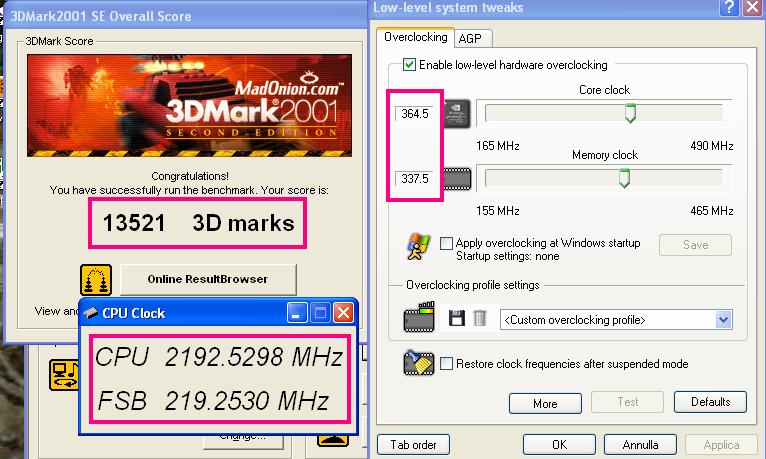Click the GPU chip icon beside Core clock
Image resolution: width=766 pixels, height=459 pixels.
tap(457, 114)
